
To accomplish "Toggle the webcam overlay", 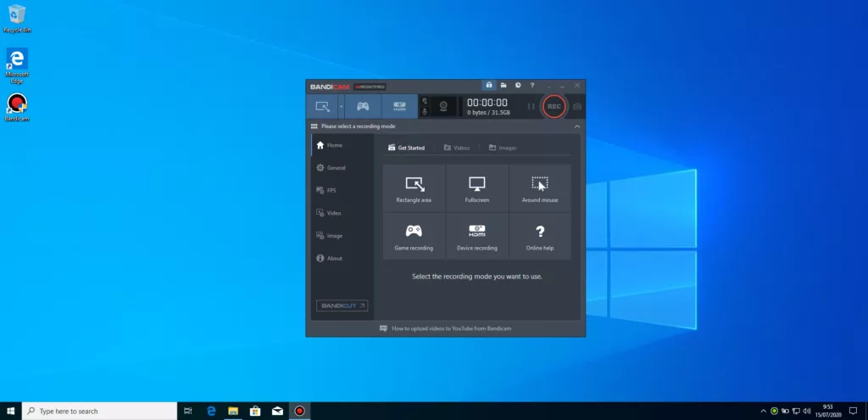I will (x=442, y=107).
